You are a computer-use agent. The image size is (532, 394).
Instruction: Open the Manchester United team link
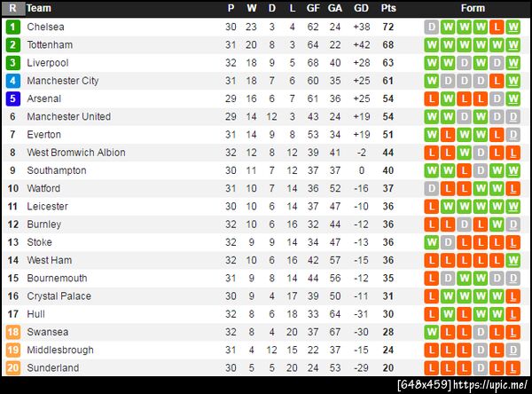(x=68, y=116)
